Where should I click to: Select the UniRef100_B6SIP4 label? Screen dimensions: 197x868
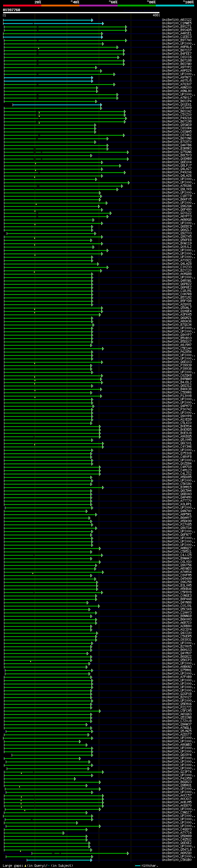tap(177, 101)
